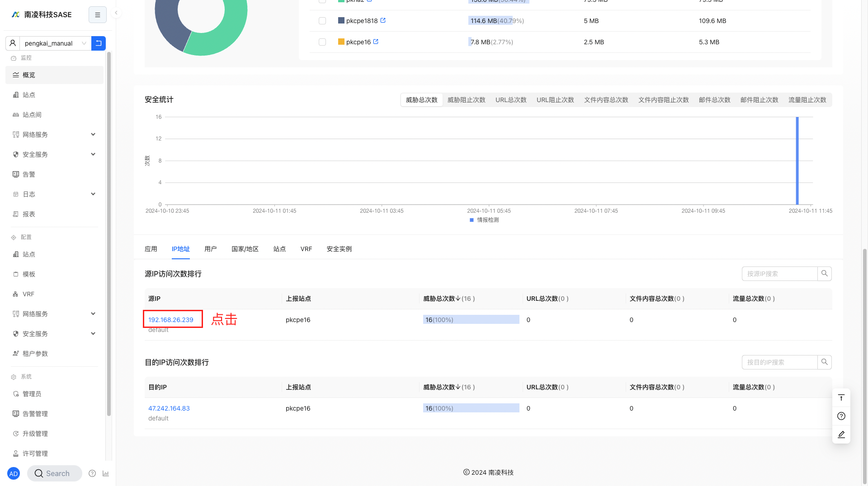The image size is (868, 486).
Task: Switch to VRF tab below the chart
Action: (x=307, y=249)
